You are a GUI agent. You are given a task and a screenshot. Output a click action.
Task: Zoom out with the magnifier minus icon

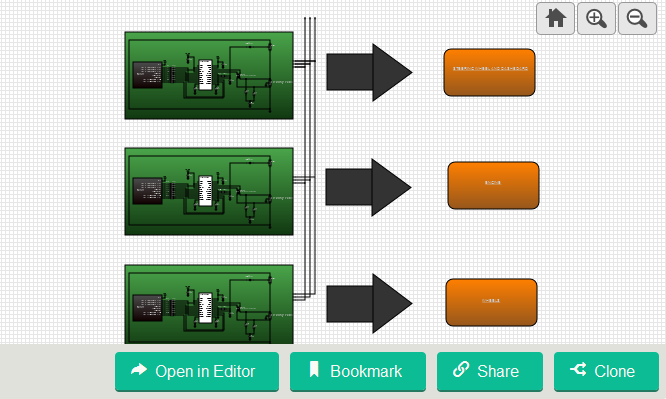pos(637,19)
